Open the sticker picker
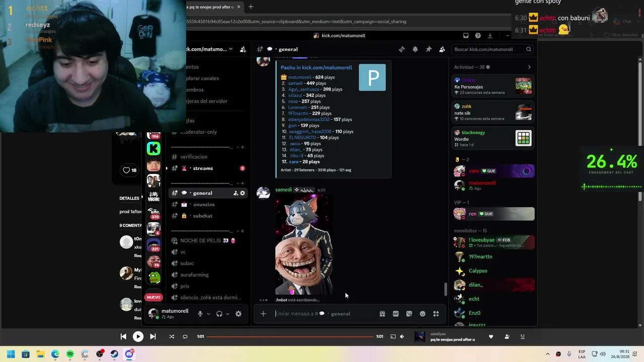This screenshot has height=362, width=644. coord(409,314)
